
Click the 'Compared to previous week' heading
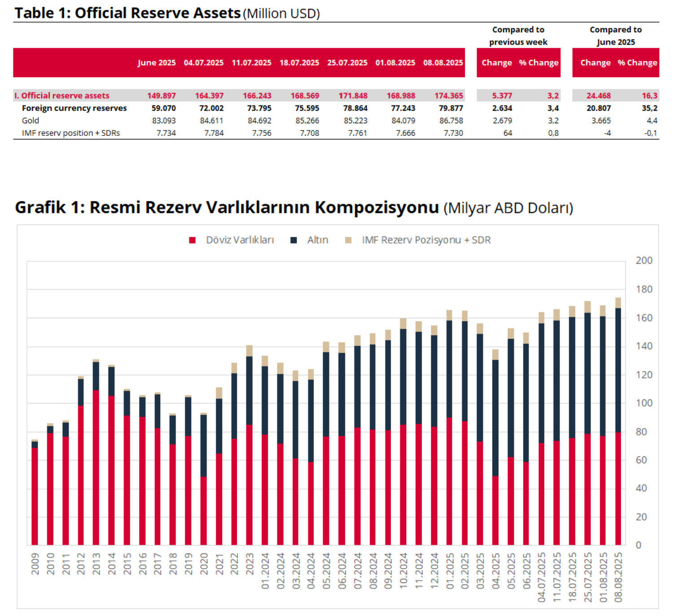[518, 36]
